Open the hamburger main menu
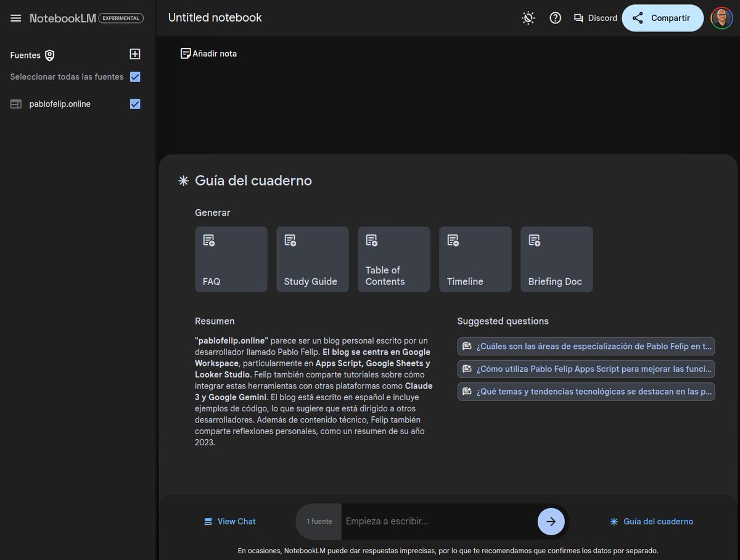This screenshot has height=560, width=740. (16, 18)
